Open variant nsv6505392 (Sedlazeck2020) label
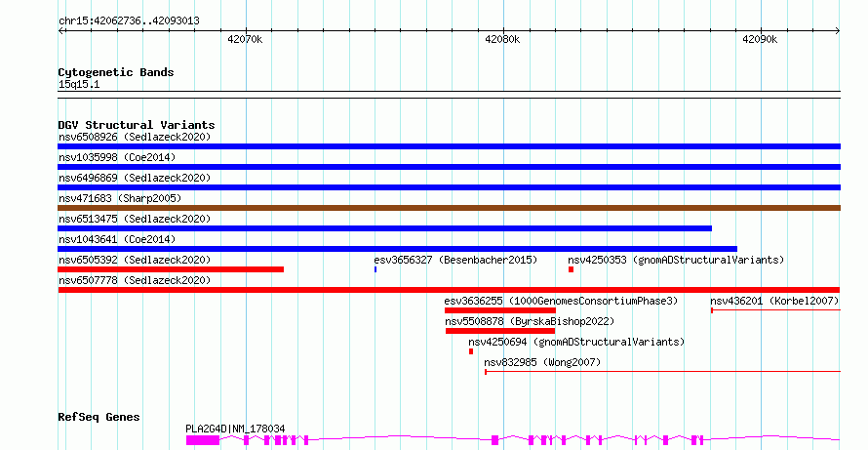Screen dimensions: 868x450 click(135, 260)
